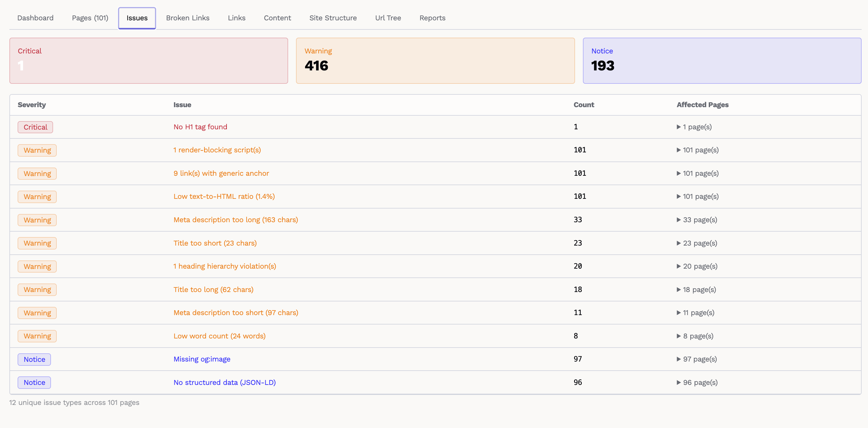Switch to the Broken Links tab

point(188,18)
